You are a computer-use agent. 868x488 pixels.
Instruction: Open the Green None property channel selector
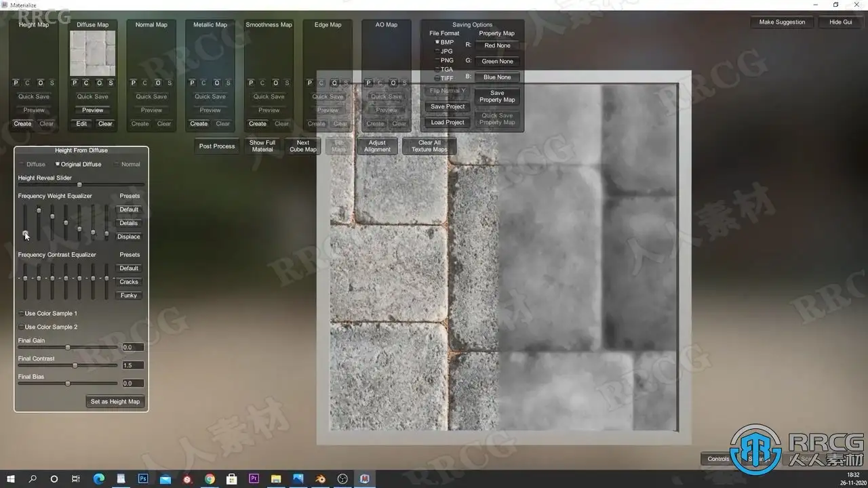[x=497, y=61]
